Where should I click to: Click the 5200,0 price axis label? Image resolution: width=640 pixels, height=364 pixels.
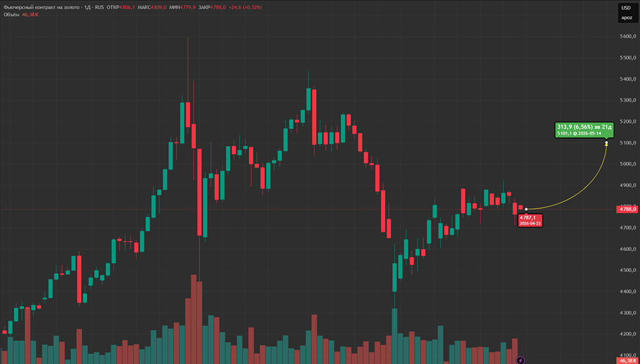point(628,121)
